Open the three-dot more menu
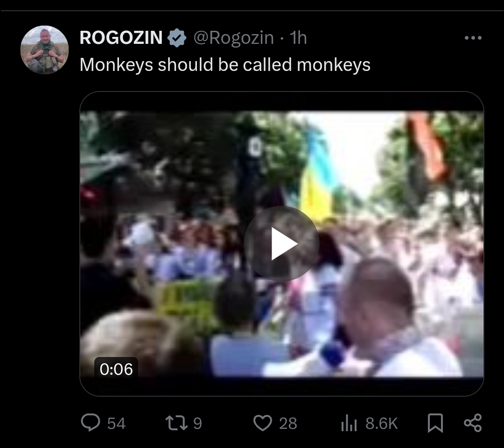 (473, 38)
